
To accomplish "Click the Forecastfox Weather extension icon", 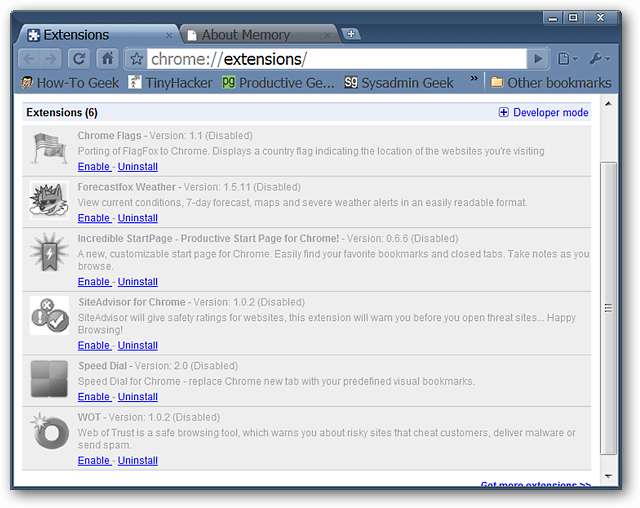I will [49, 200].
